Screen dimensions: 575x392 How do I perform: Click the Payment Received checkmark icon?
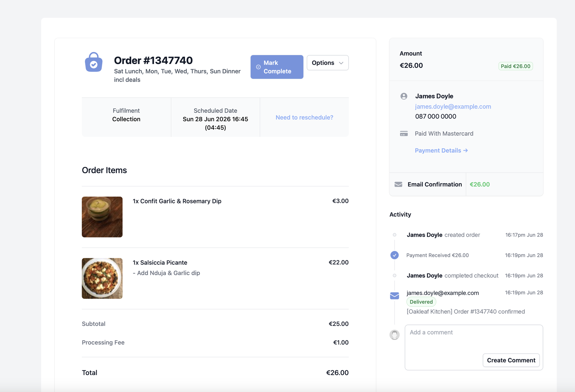395,255
